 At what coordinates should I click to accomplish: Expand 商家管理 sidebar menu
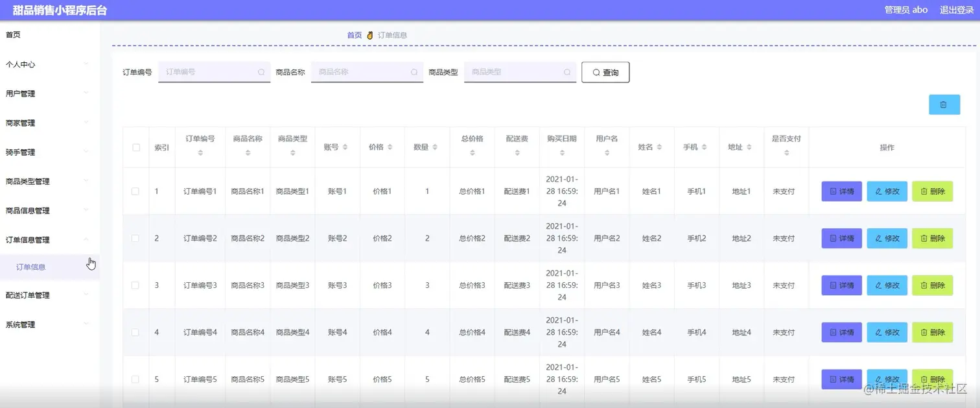click(50, 123)
